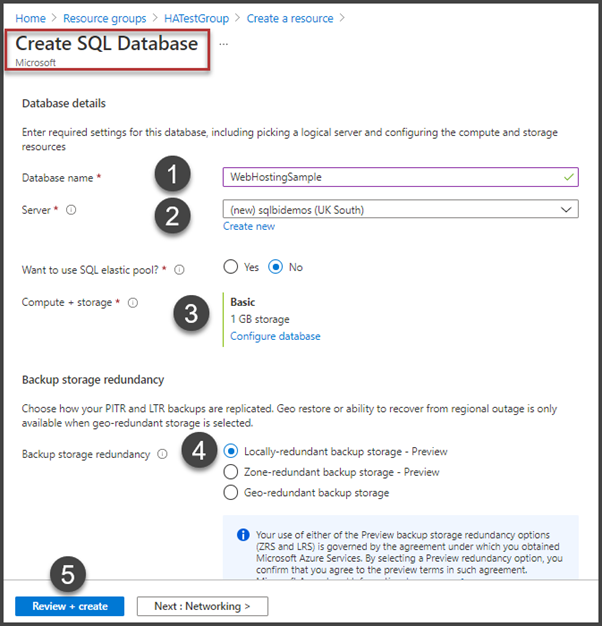Go to Home breadcrumb
Screen dimensions: 602x626
pyautogui.click(x=30, y=18)
